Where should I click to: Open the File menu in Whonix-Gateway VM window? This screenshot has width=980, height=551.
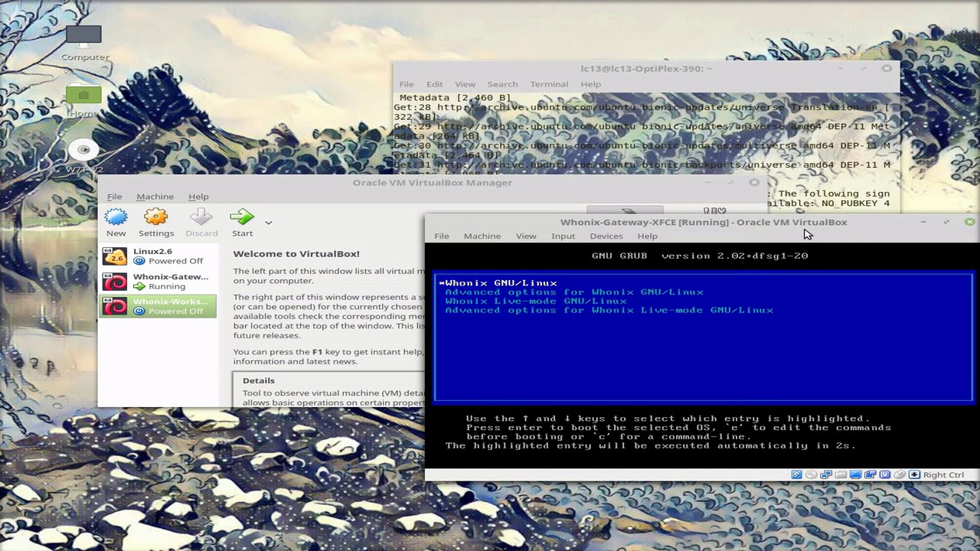(x=442, y=236)
